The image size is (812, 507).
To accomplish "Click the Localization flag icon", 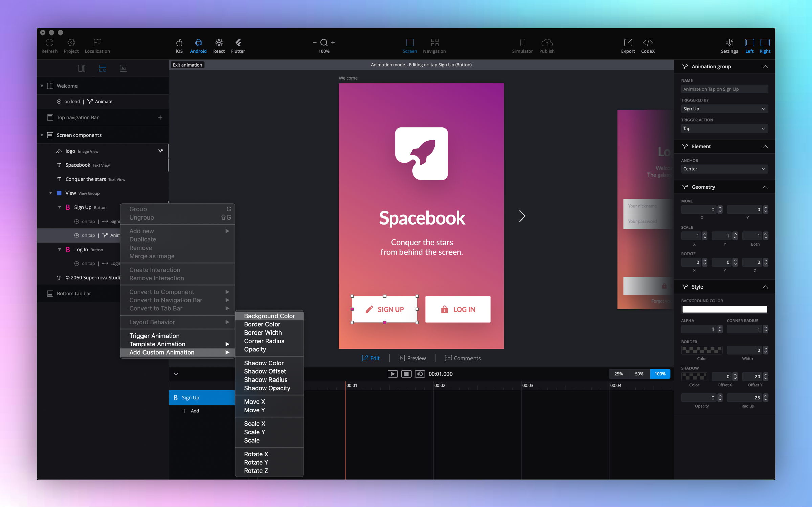I will [x=97, y=43].
